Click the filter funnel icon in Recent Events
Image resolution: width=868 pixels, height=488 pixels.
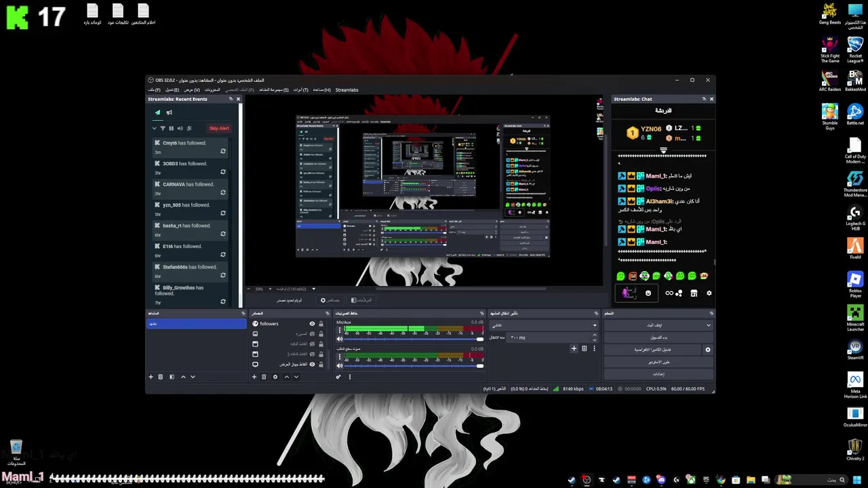[x=162, y=128]
